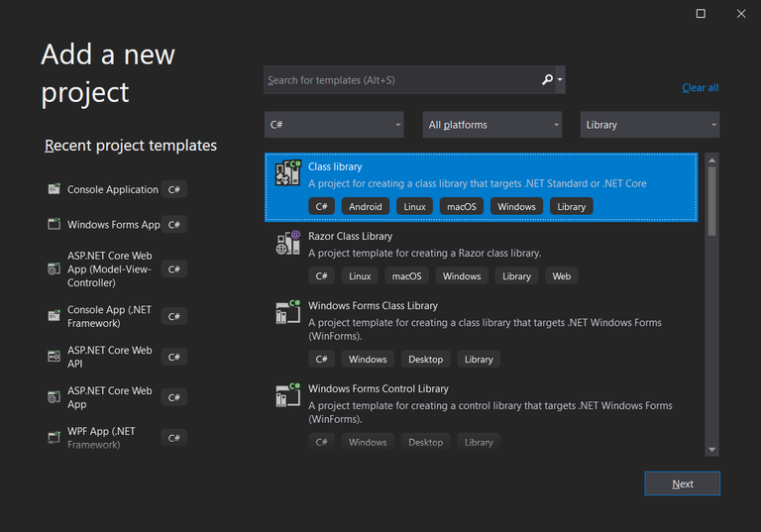Click the Windows Forms Control Library icon
This screenshot has width=761, height=532.
pos(287,396)
